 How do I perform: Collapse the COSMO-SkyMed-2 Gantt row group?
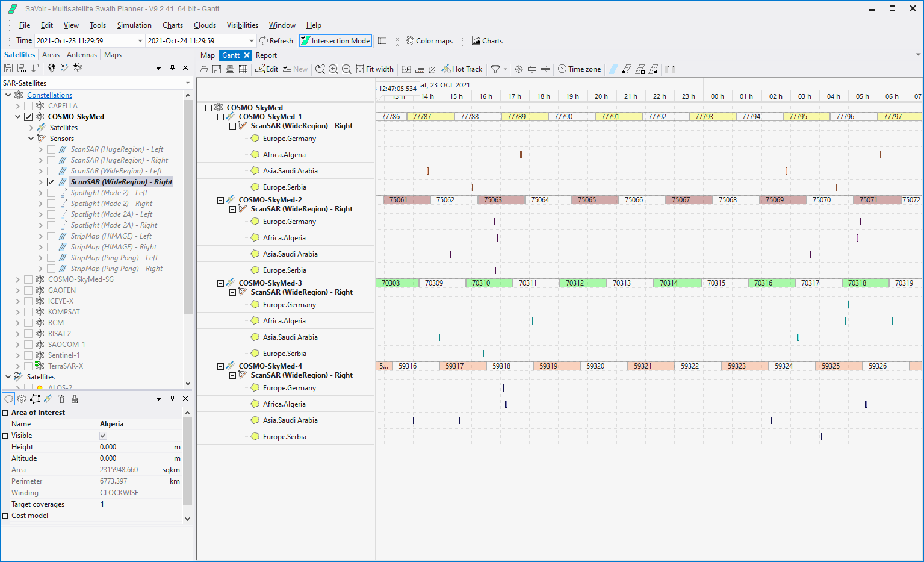point(220,200)
